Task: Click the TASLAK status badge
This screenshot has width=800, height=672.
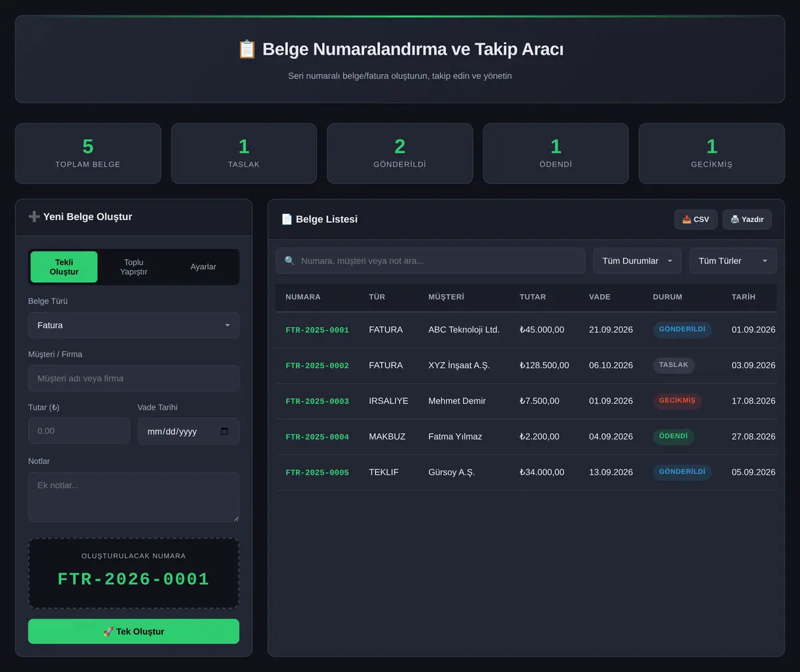Action: coord(673,365)
